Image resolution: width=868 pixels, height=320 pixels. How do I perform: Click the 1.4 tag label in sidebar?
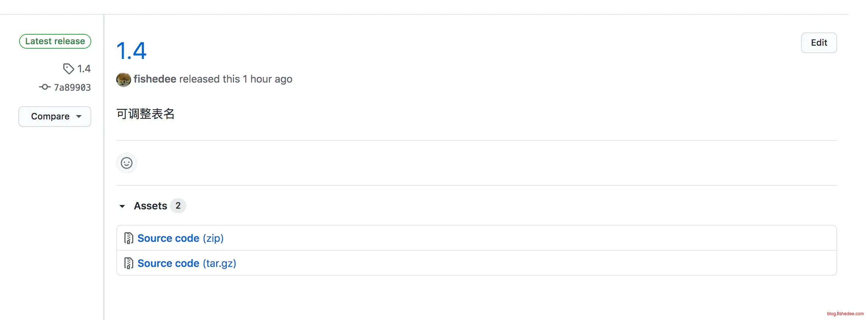(84, 69)
